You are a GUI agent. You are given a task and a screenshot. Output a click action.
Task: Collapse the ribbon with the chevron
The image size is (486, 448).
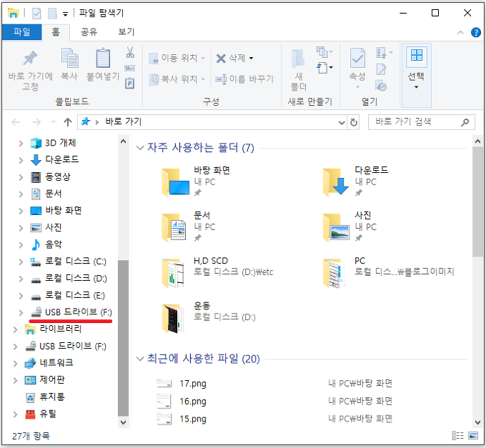(460, 32)
